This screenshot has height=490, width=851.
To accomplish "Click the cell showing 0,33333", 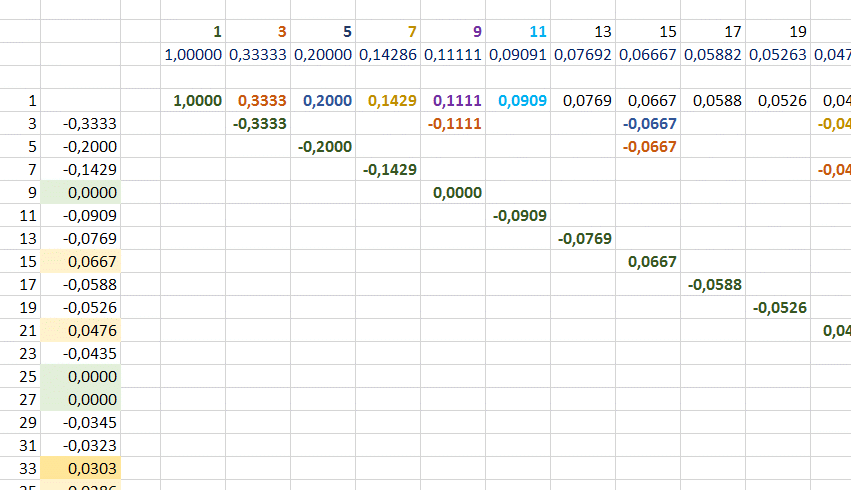I will click(258, 54).
